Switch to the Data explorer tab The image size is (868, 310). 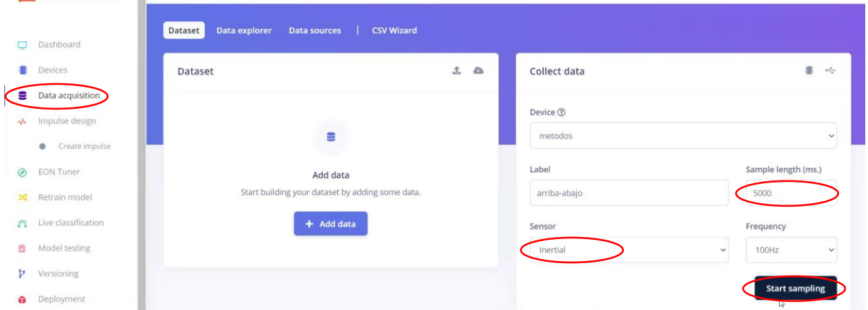tap(244, 30)
